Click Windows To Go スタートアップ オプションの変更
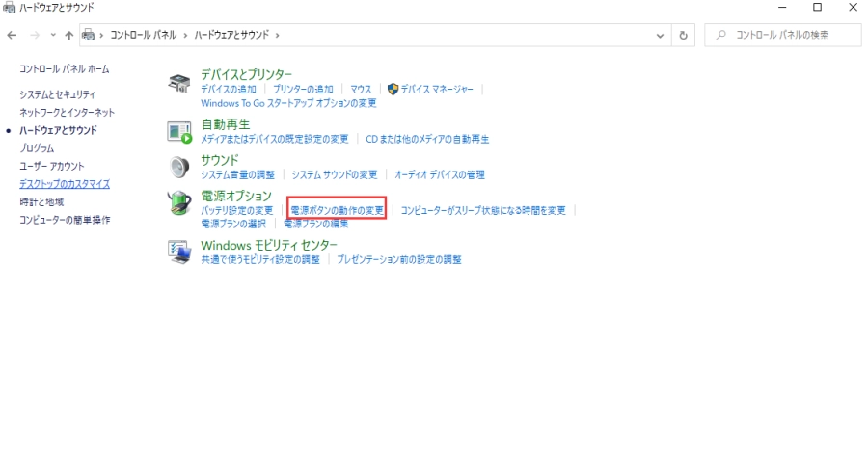This screenshot has width=868, height=476. pyautogui.click(x=288, y=103)
